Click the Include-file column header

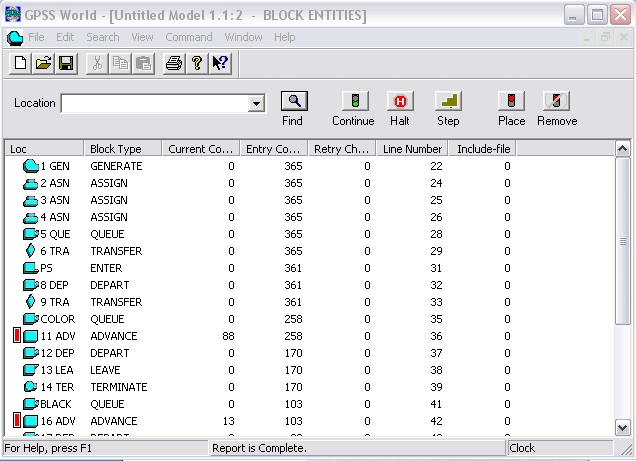click(x=482, y=149)
